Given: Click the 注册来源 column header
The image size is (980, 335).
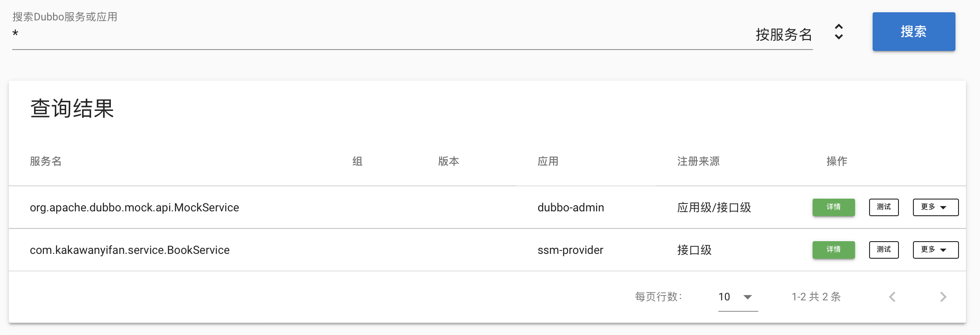Looking at the screenshot, I should (x=698, y=161).
